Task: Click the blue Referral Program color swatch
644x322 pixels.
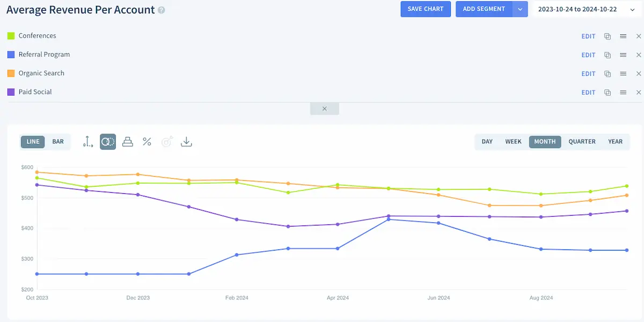Action: coord(11,55)
